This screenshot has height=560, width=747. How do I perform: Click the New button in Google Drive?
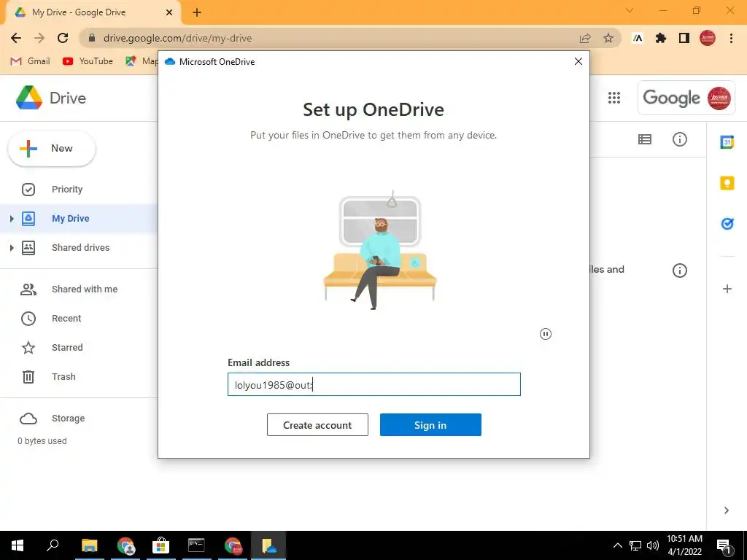point(52,149)
